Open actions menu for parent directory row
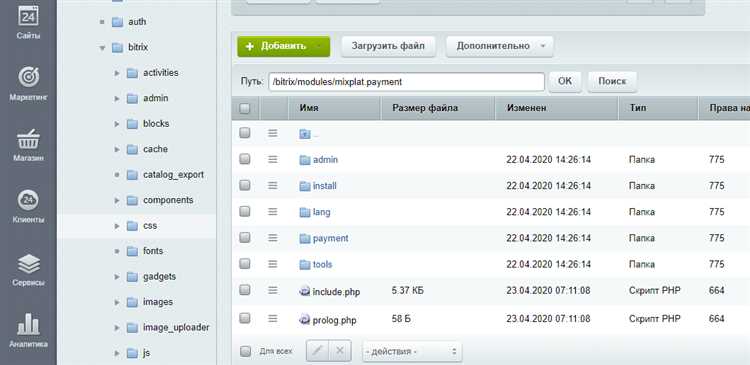The width and height of the screenshot is (750, 365). pos(273,133)
